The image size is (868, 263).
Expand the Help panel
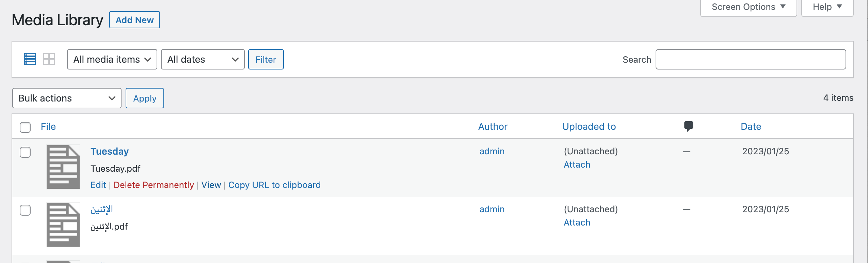coord(827,7)
